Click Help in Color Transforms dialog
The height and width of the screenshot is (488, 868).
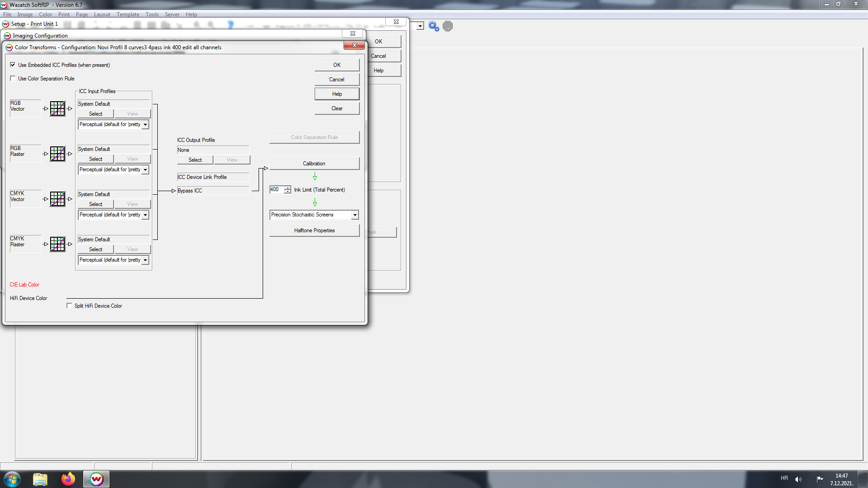[x=337, y=94]
